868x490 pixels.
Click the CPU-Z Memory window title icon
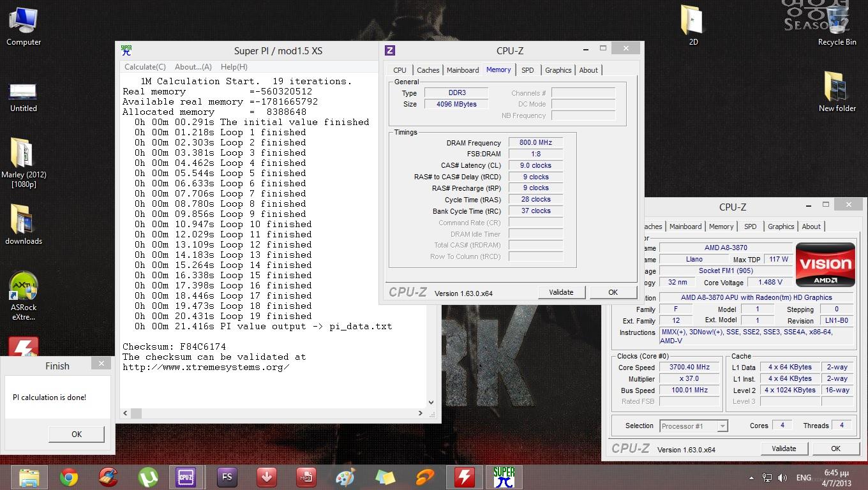[390, 50]
